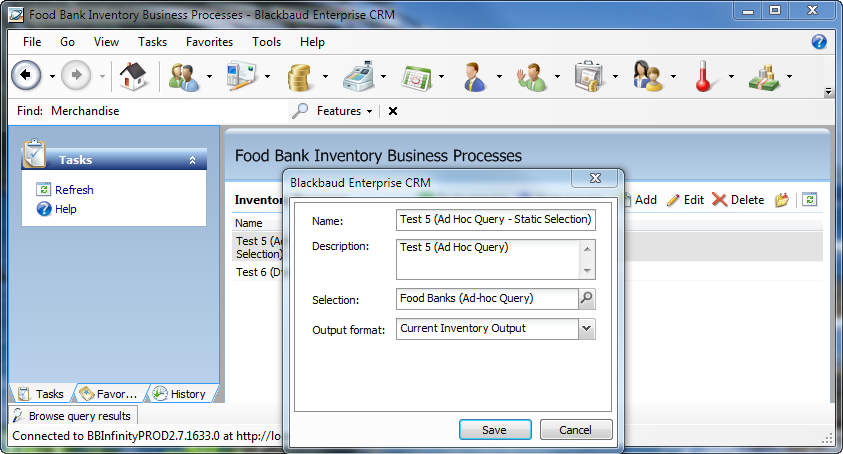The image size is (843, 454).
Task: Clear the Find search with X
Action: (393, 111)
